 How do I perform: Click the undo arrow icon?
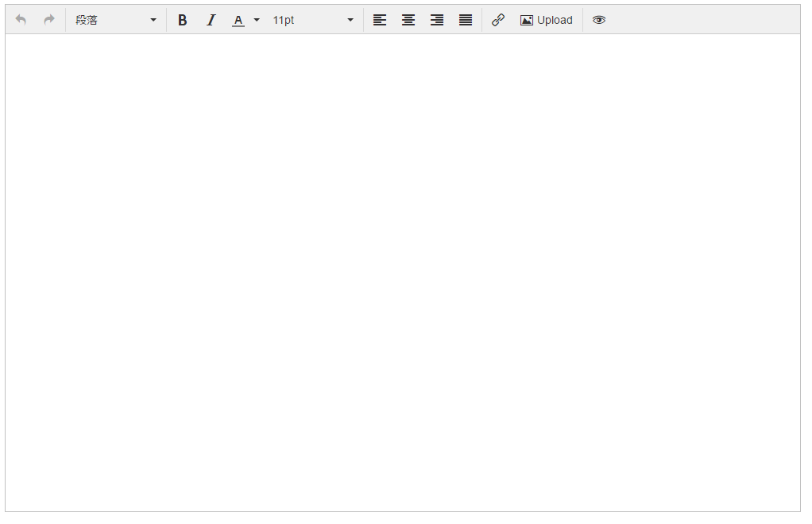[21, 20]
